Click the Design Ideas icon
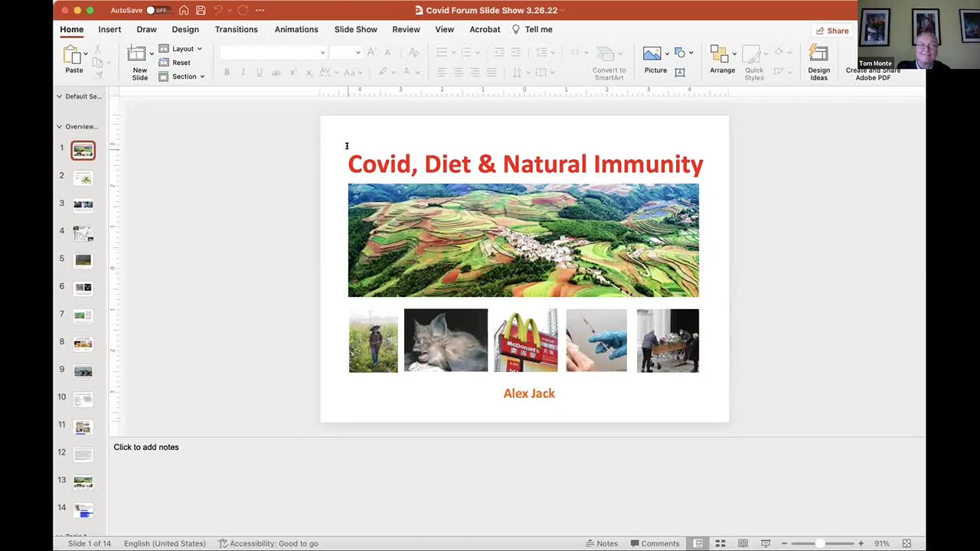Viewport: 980px width, 551px height. [x=818, y=54]
